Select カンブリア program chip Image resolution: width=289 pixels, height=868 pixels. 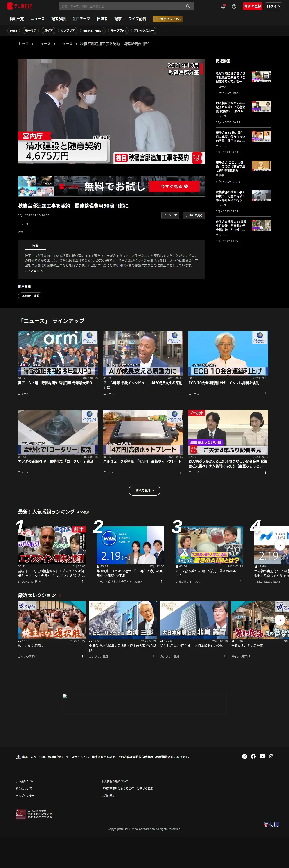click(x=68, y=30)
